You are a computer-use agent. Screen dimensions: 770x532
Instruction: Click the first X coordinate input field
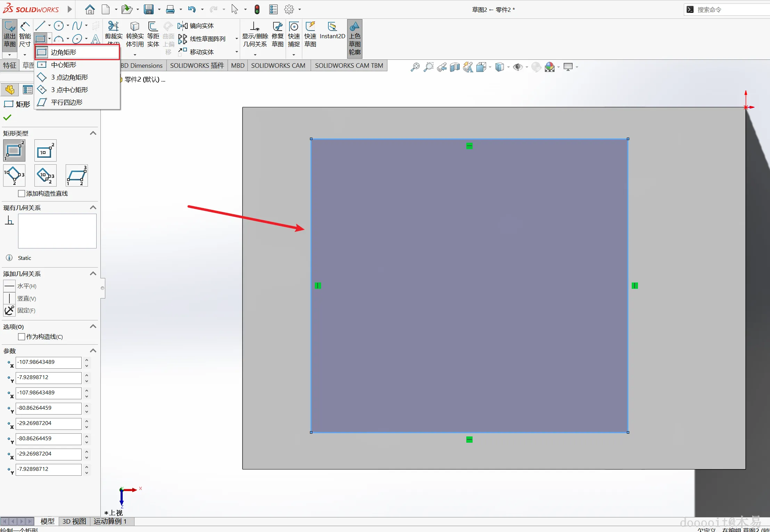pos(48,362)
